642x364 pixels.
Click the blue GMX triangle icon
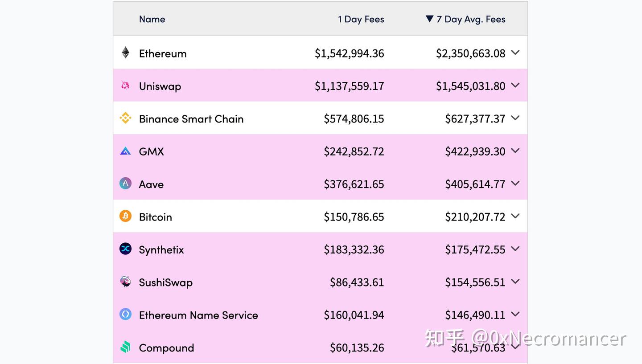(x=125, y=151)
